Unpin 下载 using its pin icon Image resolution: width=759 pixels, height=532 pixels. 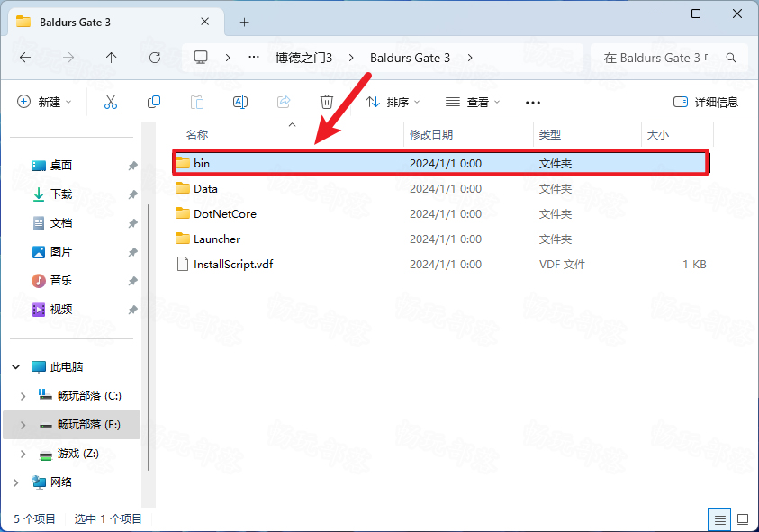132,194
